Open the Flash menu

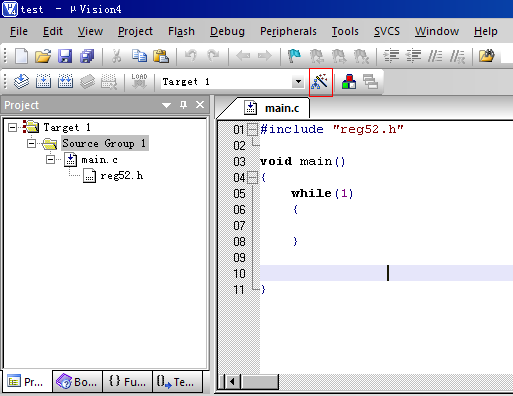(x=181, y=31)
